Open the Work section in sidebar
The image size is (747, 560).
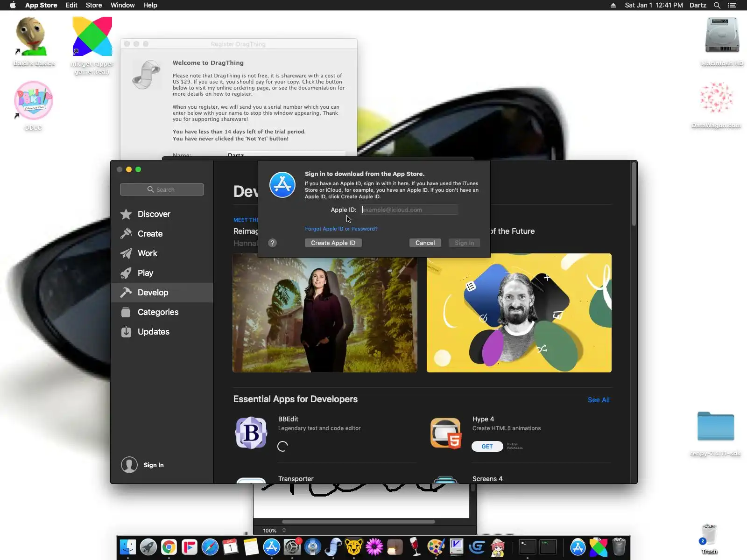pos(162,253)
